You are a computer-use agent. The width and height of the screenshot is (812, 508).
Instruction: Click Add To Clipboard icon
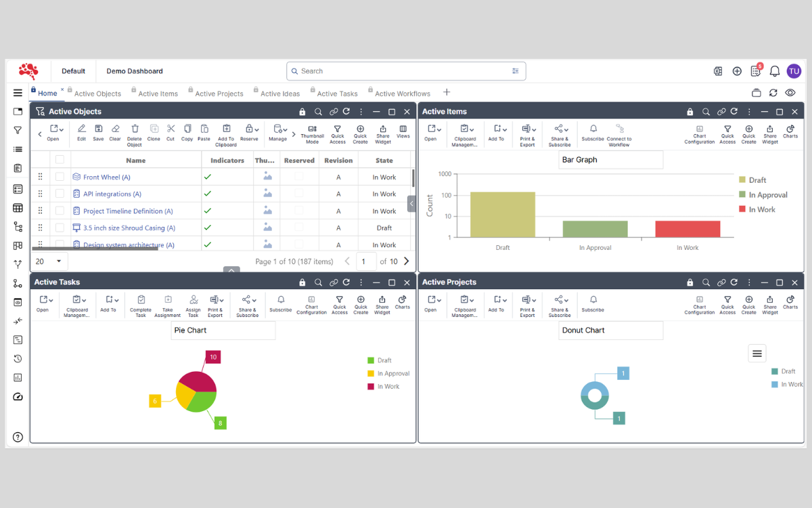[x=226, y=129]
